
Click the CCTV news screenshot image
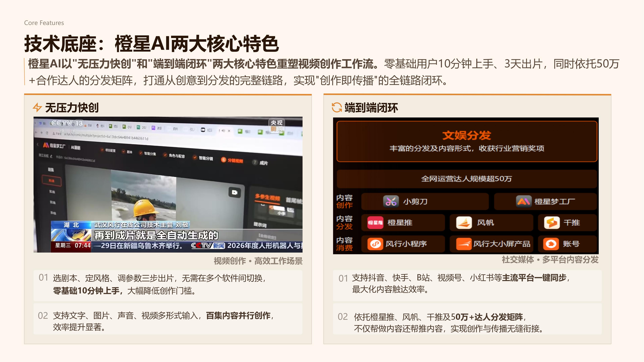pyautogui.click(x=168, y=185)
